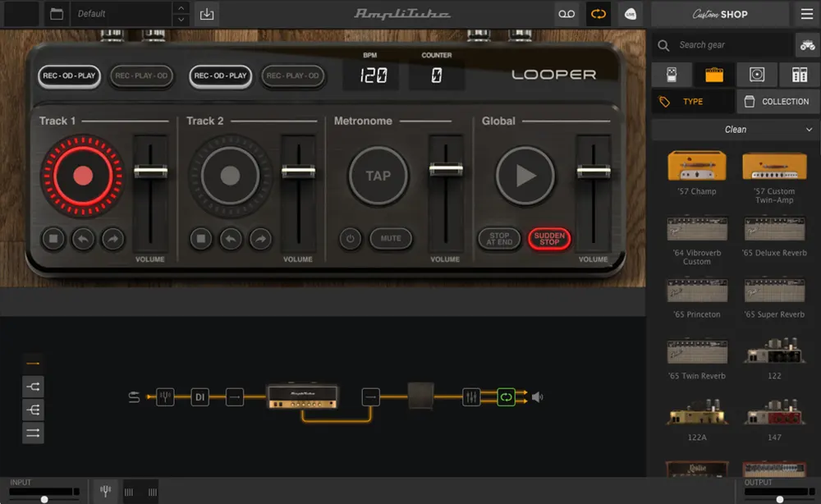Open the Custom Shop
This screenshot has height=504, width=821.
(720, 14)
